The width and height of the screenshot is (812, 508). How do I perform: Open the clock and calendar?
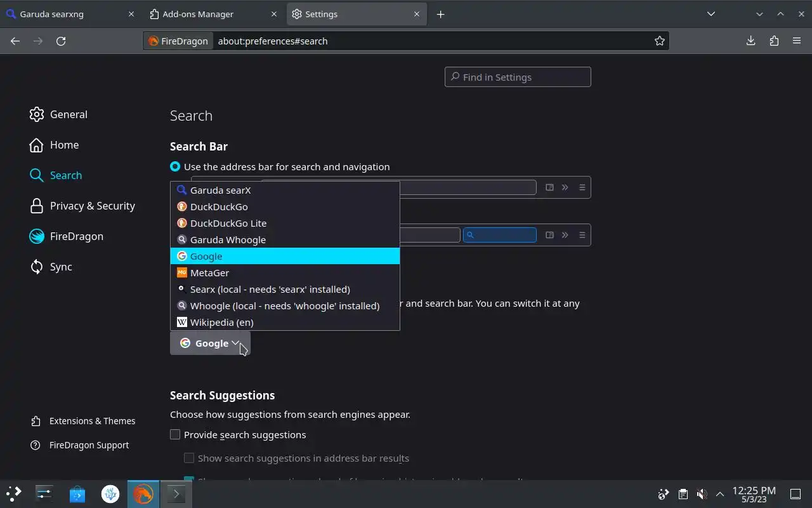754,494
